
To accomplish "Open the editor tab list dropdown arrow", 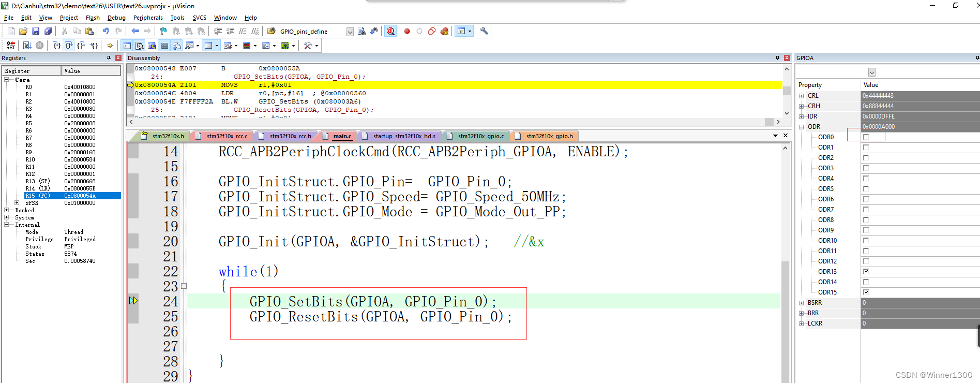I will tap(775, 136).
